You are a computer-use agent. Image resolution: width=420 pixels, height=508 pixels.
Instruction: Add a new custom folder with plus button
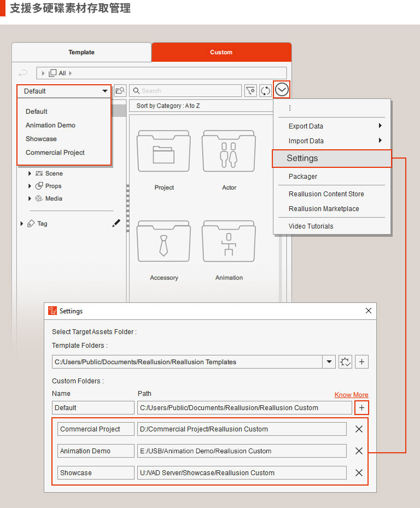click(361, 407)
